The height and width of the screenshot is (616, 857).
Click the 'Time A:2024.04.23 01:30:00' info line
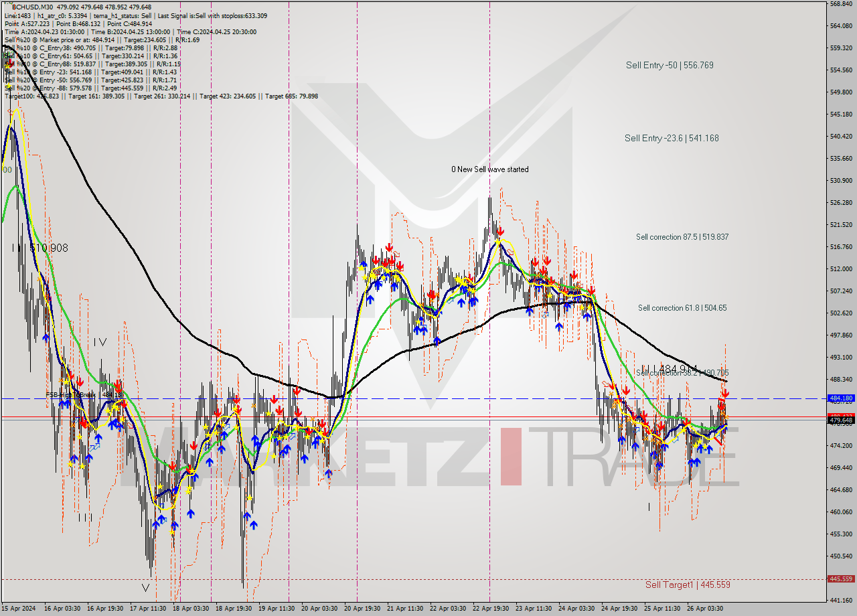tap(131, 31)
